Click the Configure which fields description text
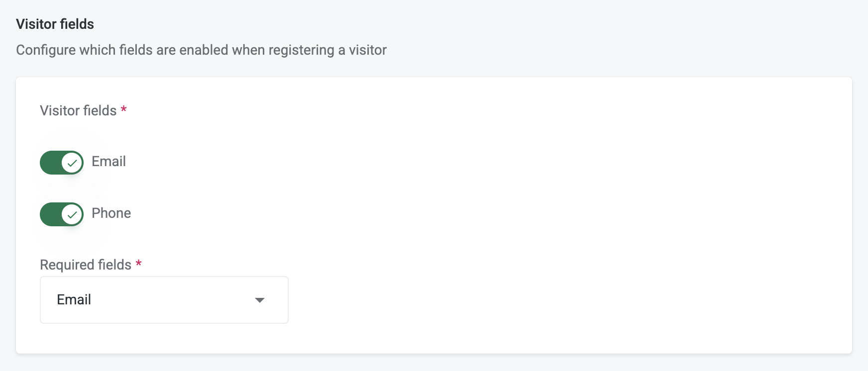 (x=201, y=50)
